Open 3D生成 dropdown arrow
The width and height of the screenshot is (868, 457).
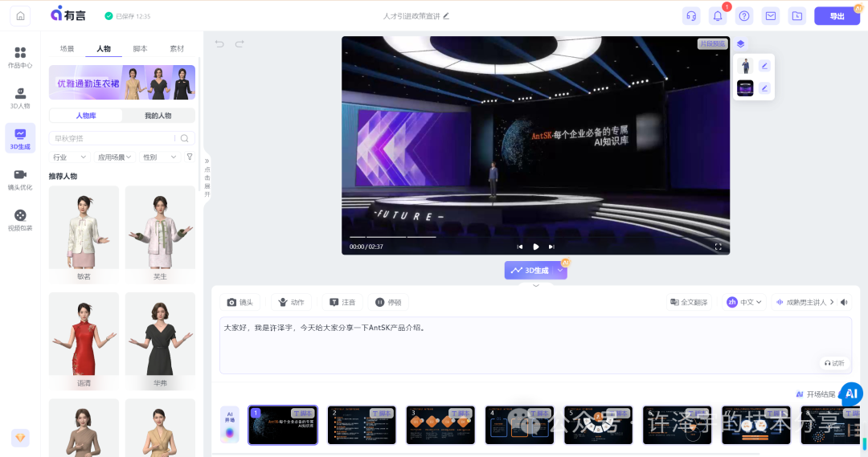pos(560,270)
